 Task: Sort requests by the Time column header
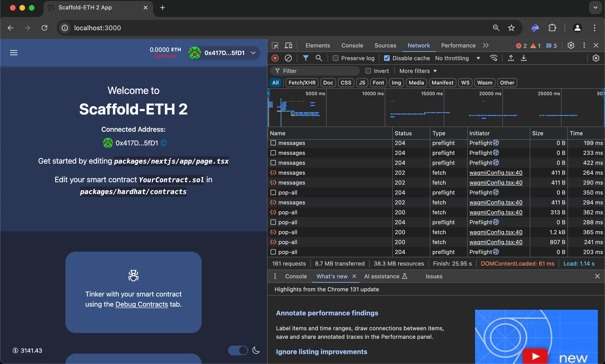(x=586, y=133)
